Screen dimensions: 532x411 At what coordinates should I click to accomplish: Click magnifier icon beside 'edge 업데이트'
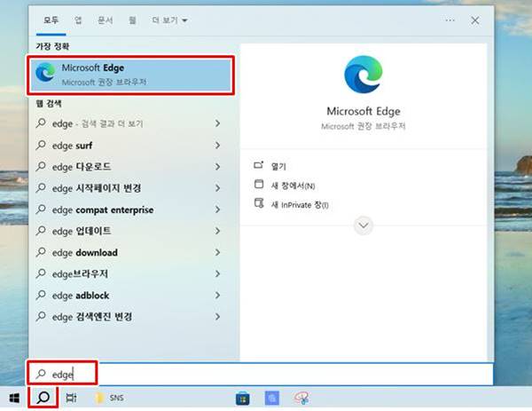[41, 231]
